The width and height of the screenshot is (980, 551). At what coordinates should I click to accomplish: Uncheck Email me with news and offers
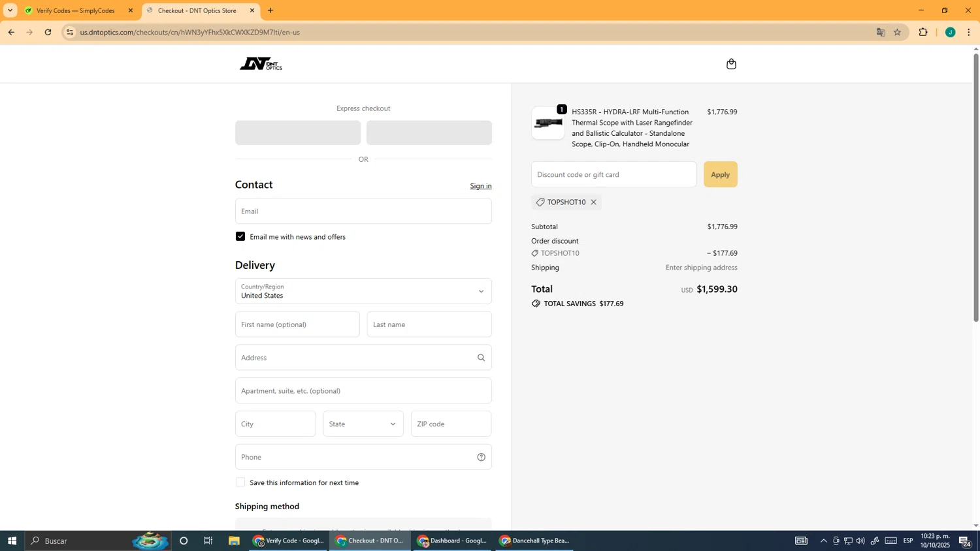click(x=240, y=236)
